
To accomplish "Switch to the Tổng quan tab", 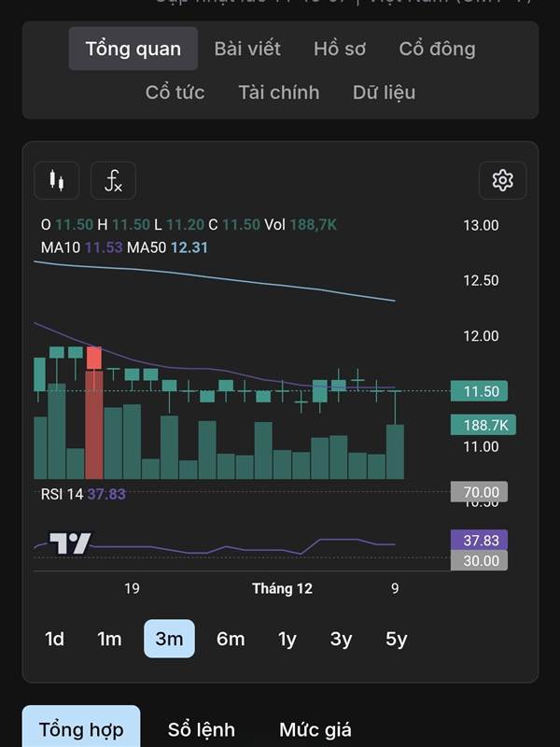I will coord(133,49).
